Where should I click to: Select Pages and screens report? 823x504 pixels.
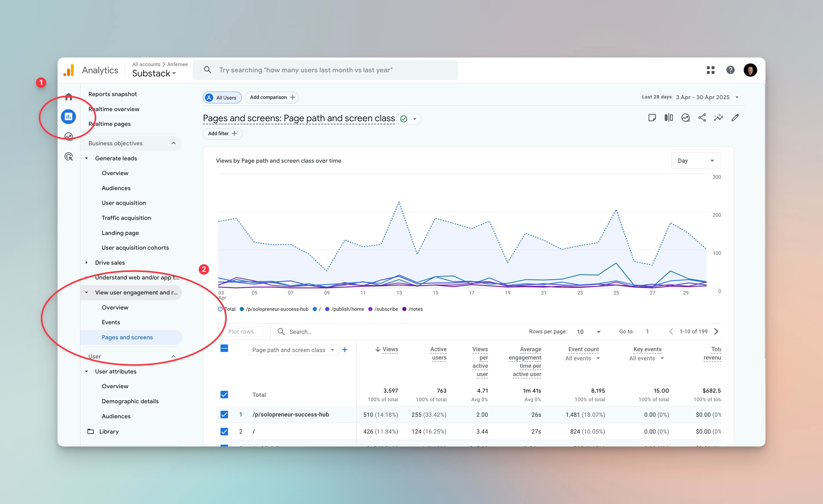tap(127, 337)
